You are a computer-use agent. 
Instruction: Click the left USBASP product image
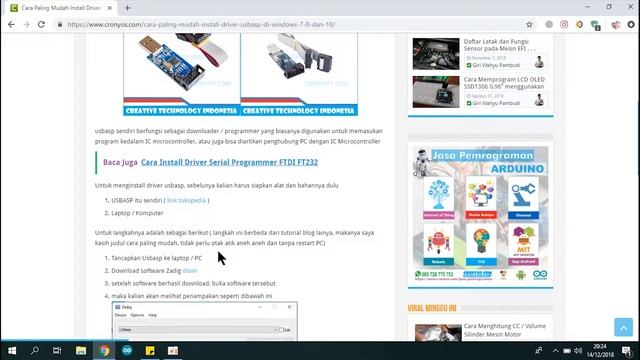coord(182,75)
